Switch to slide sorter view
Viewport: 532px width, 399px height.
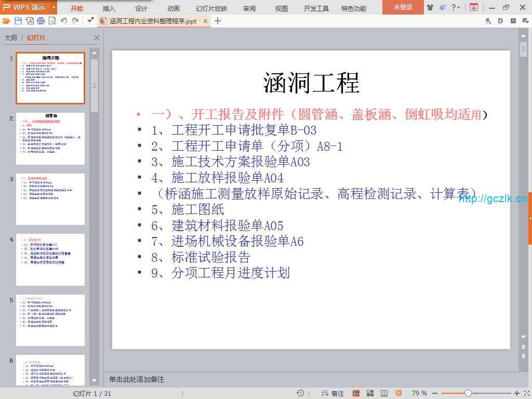pyautogui.click(x=370, y=393)
